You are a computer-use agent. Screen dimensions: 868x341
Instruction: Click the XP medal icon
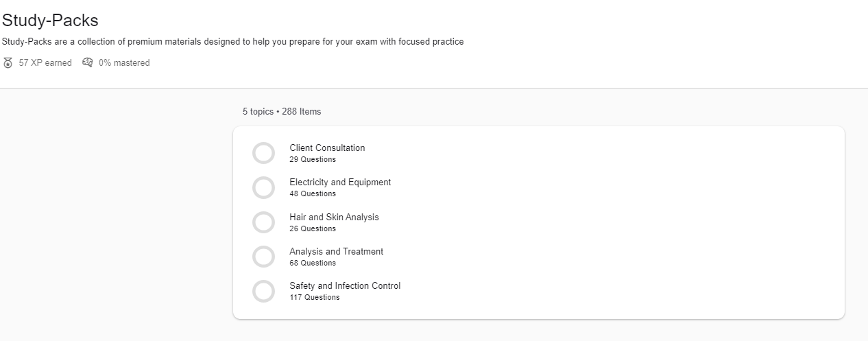[x=8, y=63]
